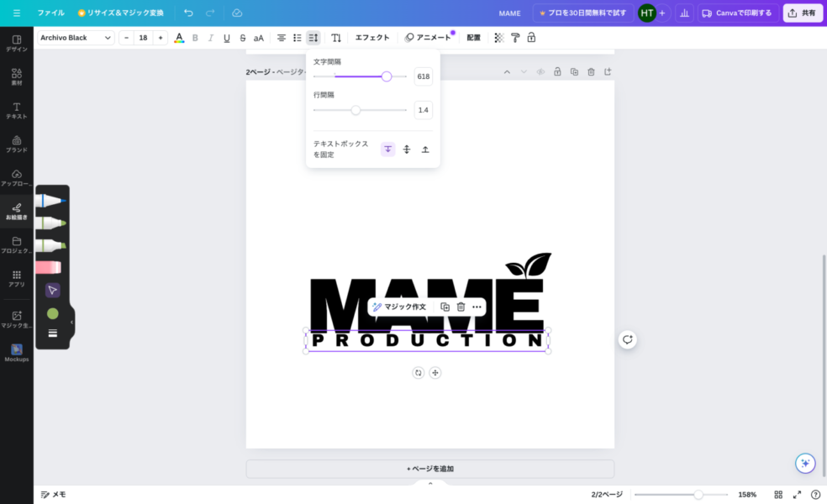This screenshot has width=827, height=504.
Task: Anchor text box to the bottom
Action: (x=425, y=150)
